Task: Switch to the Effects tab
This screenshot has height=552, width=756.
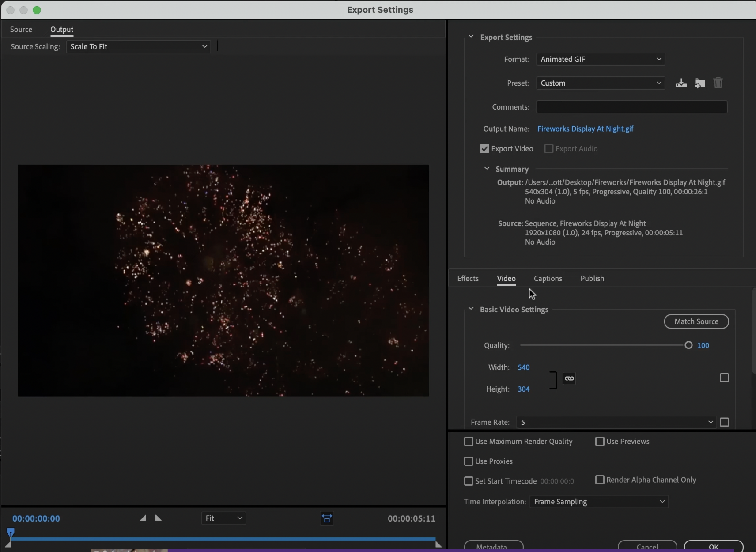Action: click(468, 279)
